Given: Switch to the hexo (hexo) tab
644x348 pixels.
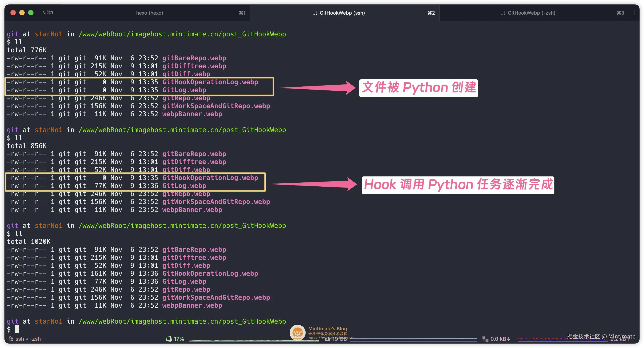Looking at the screenshot, I should click(149, 12).
